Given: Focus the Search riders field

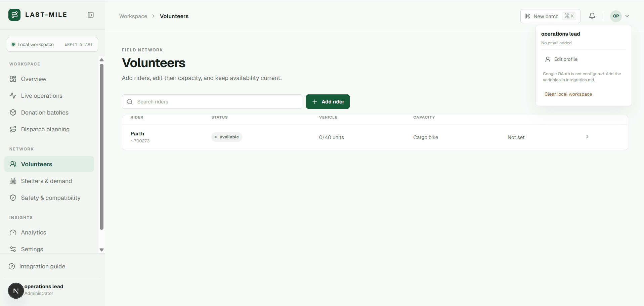Looking at the screenshot, I should coord(212,102).
